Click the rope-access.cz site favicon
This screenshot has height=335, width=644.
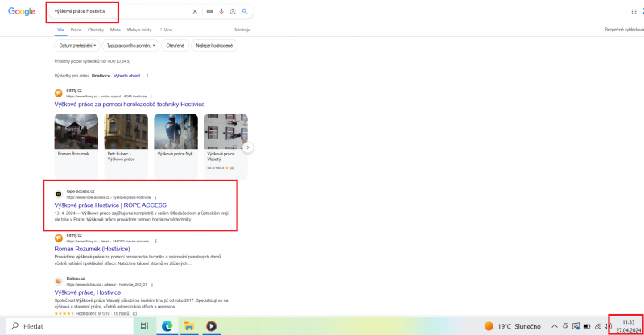[x=59, y=194]
